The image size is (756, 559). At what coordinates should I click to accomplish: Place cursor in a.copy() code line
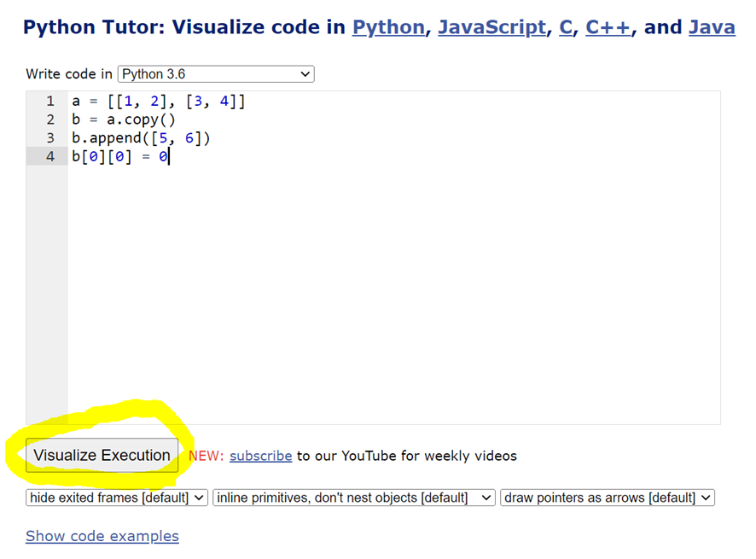pyautogui.click(x=124, y=119)
